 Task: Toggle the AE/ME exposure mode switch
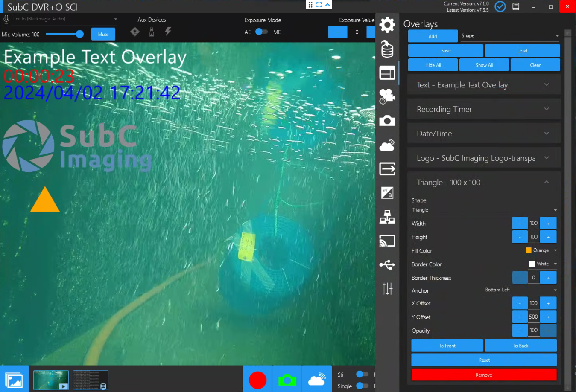pos(261,32)
